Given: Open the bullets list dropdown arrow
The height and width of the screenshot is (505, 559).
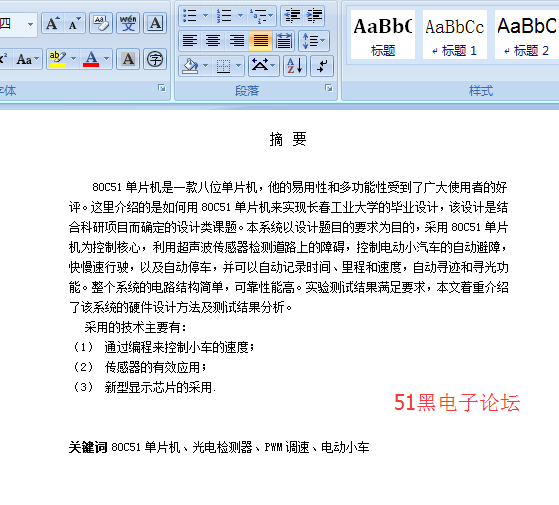Looking at the screenshot, I should [205, 16].
